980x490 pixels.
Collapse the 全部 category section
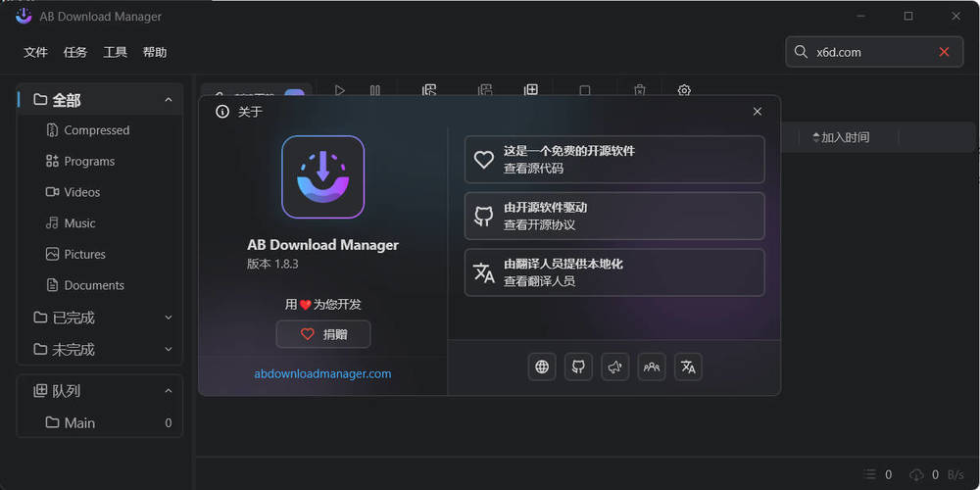(169, 100)
